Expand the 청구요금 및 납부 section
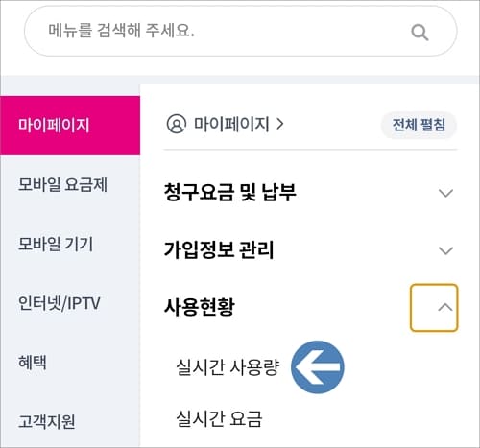 tap(445, 193)
